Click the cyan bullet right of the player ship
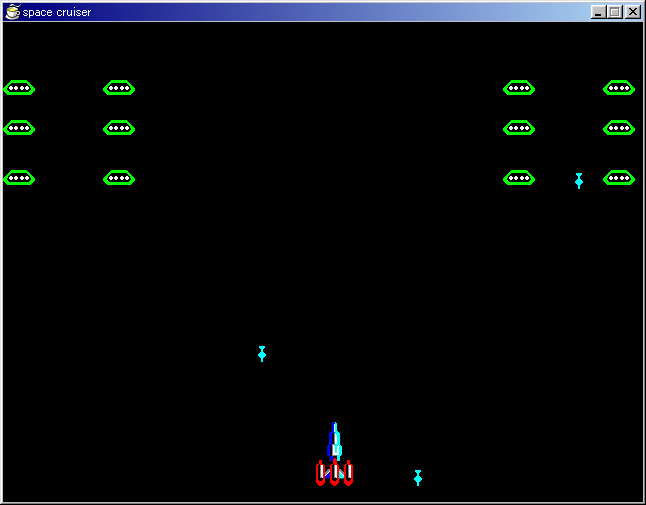 point(418,477)
